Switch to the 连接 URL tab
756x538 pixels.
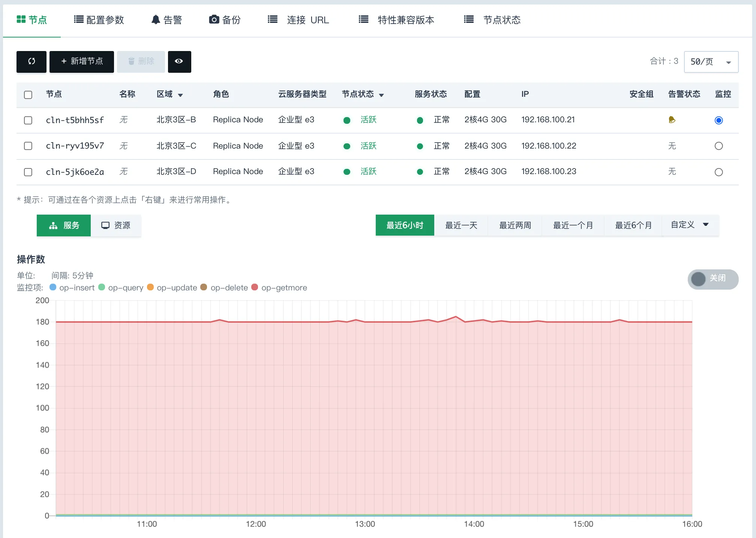(298, 20)
